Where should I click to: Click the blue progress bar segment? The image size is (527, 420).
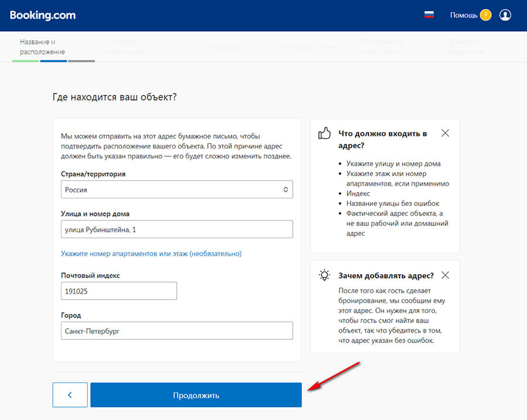(53, 61)
